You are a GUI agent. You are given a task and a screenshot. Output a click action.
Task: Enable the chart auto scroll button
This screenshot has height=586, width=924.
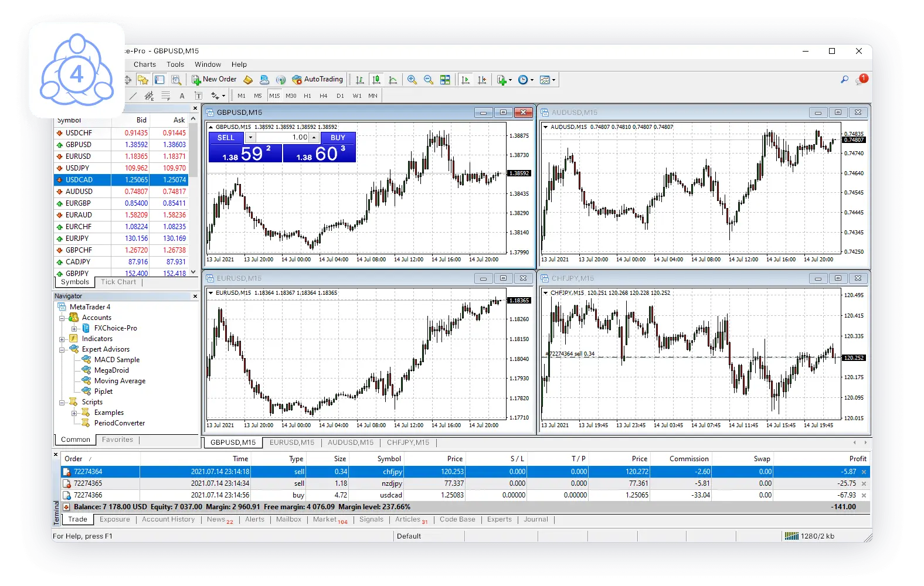click(x=466, y=80)
